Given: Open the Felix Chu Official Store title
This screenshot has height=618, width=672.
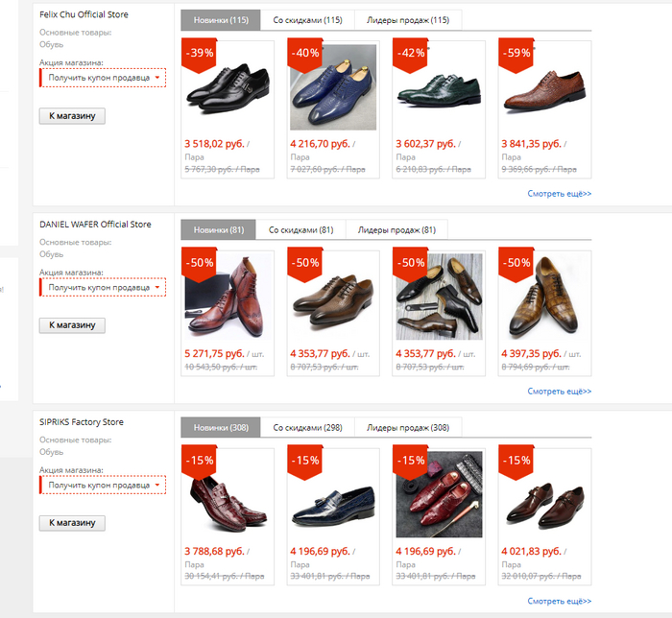Looking at the screenshot, I should pos(84,15).
